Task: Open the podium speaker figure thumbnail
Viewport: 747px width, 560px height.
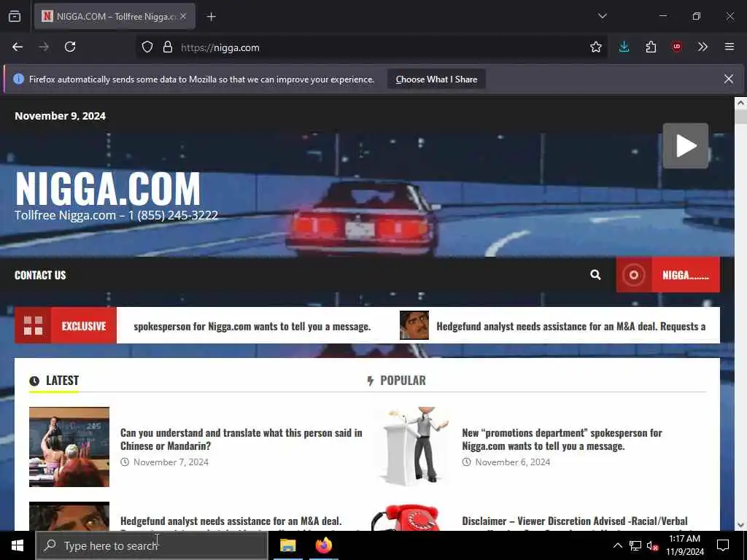Action: tap(411, 447)
